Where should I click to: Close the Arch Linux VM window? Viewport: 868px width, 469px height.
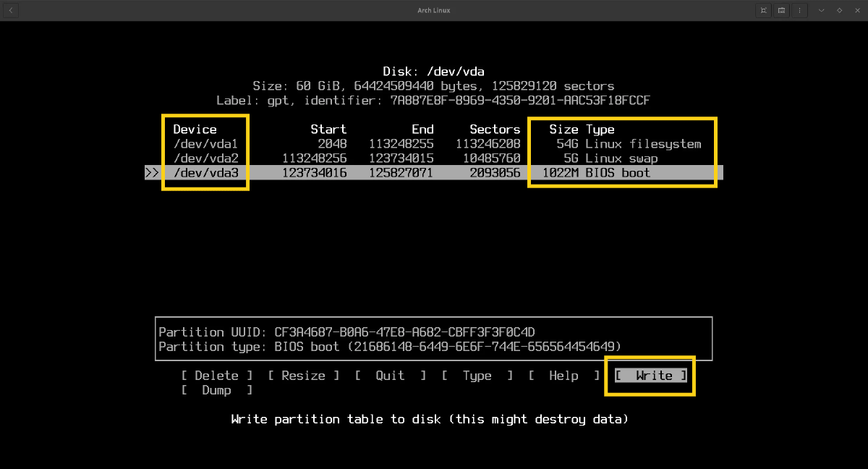coord(856,10)
